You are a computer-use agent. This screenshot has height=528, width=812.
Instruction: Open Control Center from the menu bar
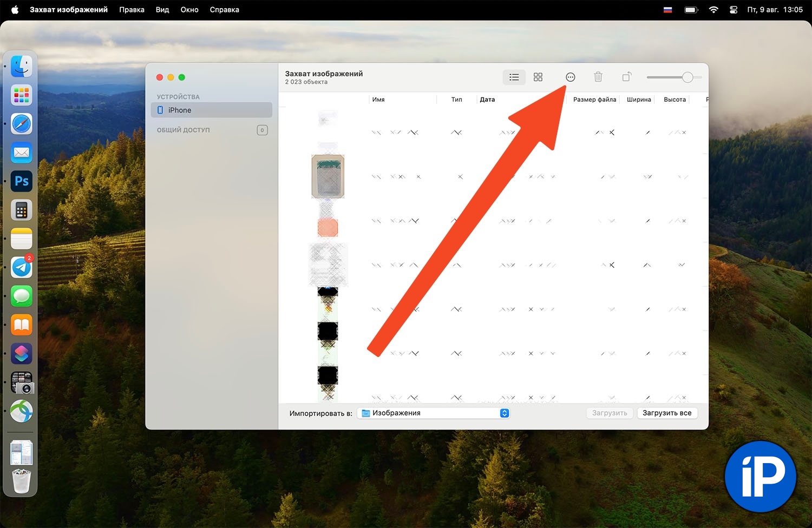click(x=734, y=10)
